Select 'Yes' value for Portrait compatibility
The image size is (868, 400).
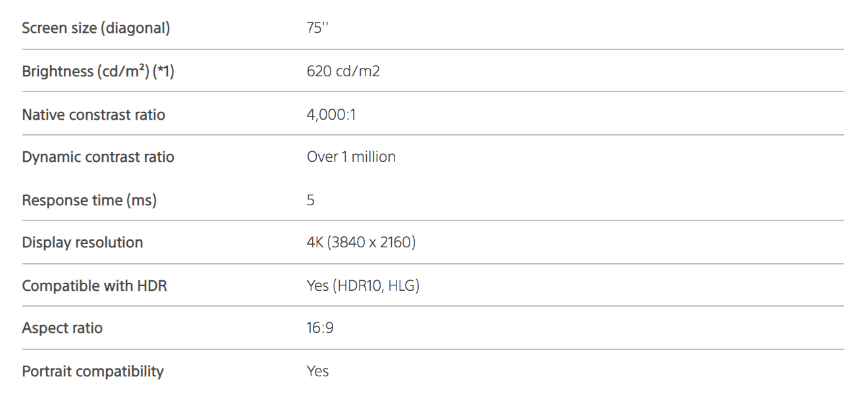317,371
